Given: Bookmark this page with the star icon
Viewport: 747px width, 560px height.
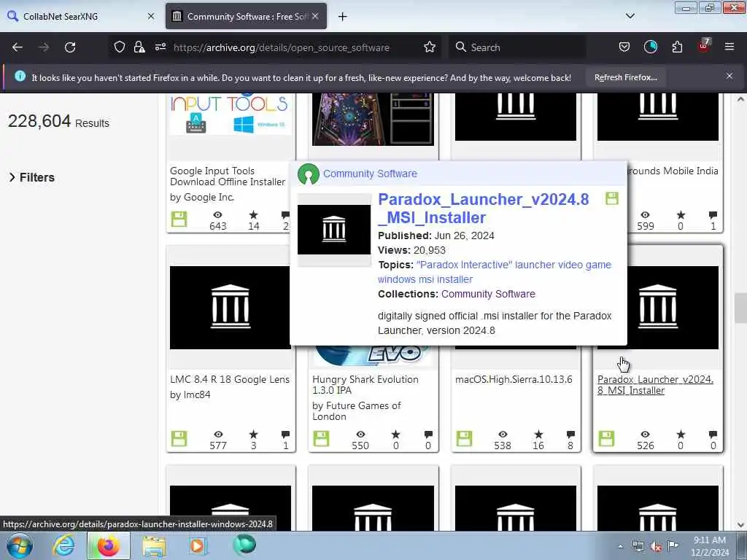Looking at the screenshot, I should (429, 47).
